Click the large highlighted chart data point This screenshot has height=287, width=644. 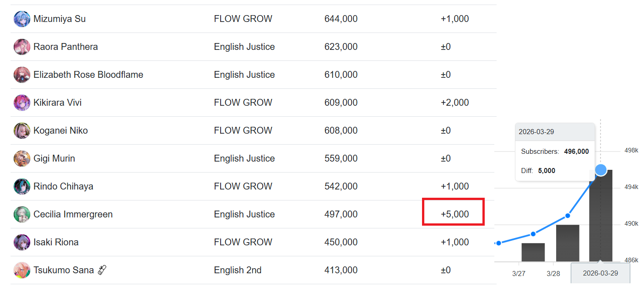coord(601,170)
